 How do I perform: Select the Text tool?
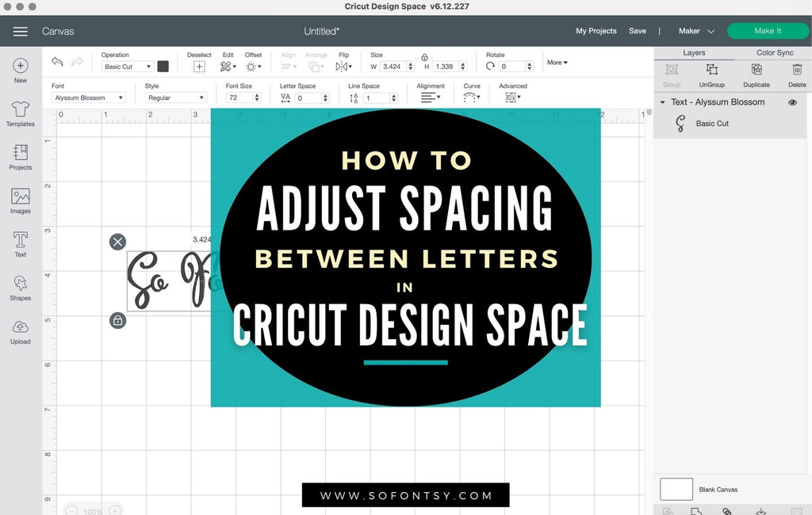point(21,244)
